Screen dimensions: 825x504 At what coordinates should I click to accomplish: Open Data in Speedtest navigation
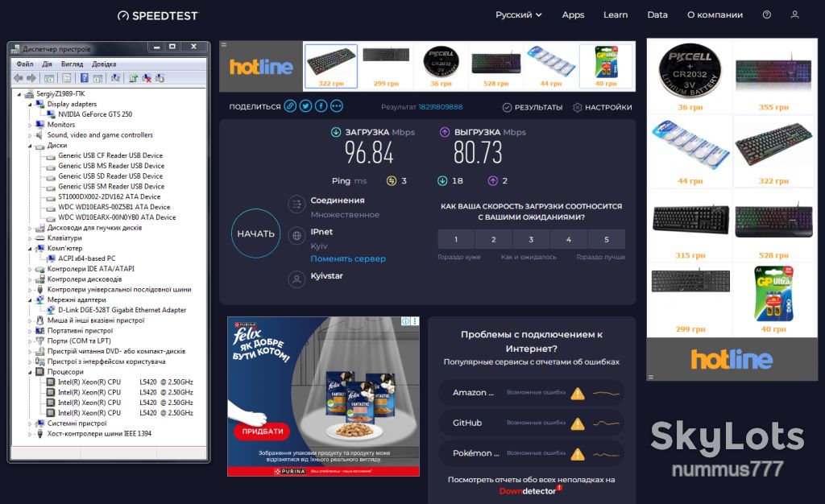point(657,14)
